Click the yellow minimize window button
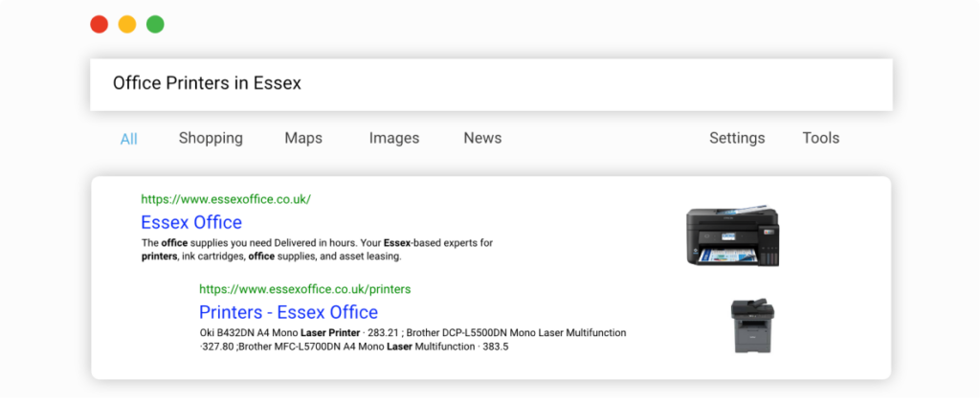This screenshot has width=980, height=404. (127, 25)
